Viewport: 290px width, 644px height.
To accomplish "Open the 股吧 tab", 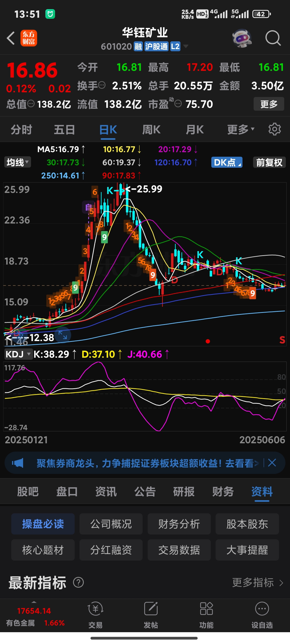I will click(x=28, y=492).
